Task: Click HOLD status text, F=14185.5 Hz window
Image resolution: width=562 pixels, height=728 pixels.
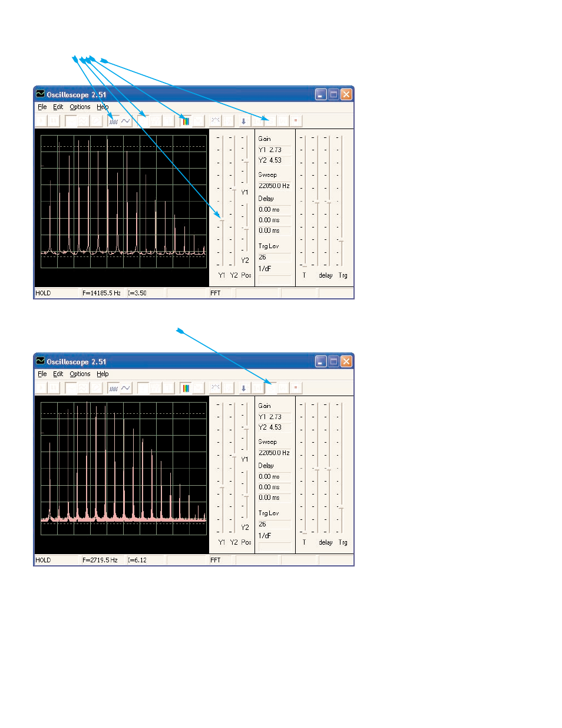Action: tap(43, 293)
